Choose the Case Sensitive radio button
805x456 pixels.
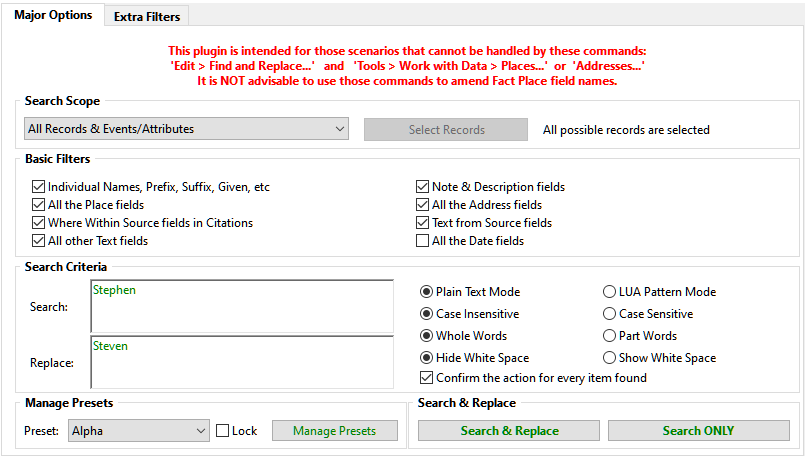(x=610, y=314)
